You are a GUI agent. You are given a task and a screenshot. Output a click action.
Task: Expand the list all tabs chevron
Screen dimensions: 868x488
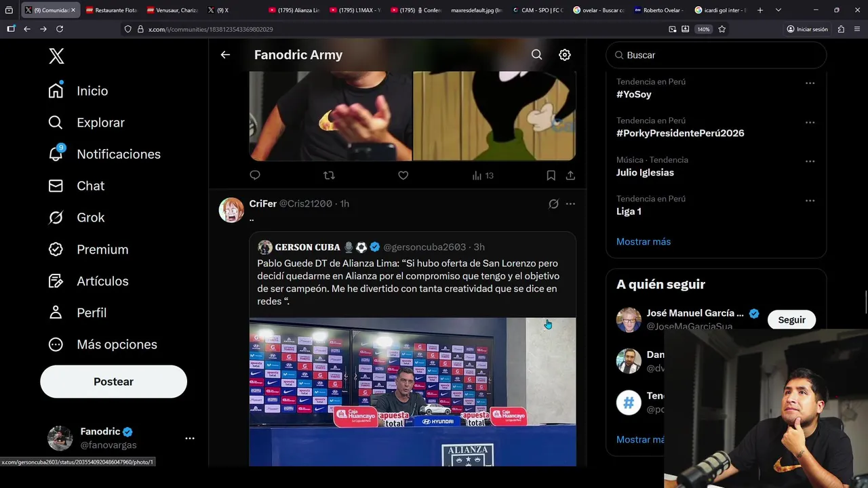tap(778, 10)
